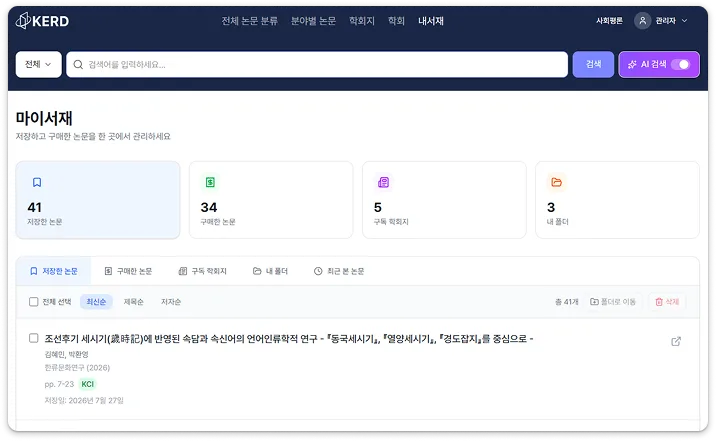This screenshot has height=441, width=716.
Task: Check the 전체 선택 checkbox
Action: pos(33,302)
